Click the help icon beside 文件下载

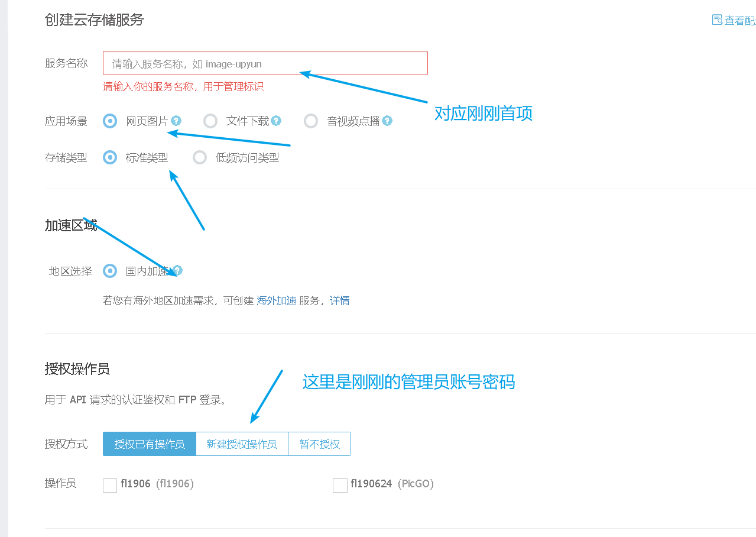[276, 121]
